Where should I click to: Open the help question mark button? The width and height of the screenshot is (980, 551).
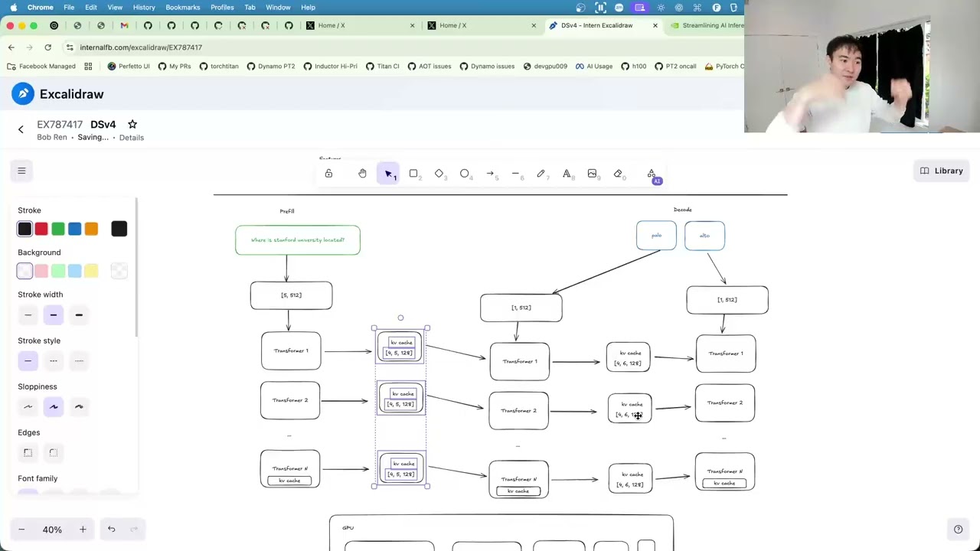pyautogui.click(x=958, y=529)
